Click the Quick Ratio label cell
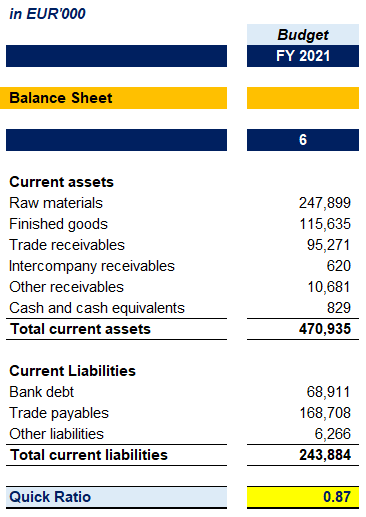Screen dimensions: 366x517 tap(116, 497)
